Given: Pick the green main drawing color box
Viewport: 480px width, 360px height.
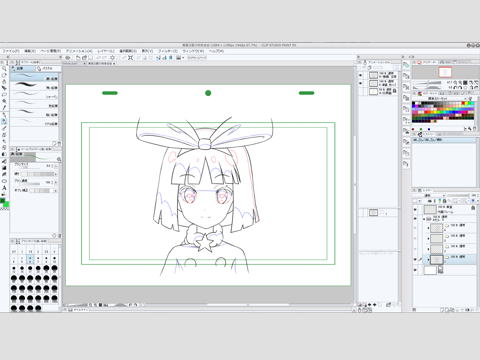Looking at the screenshot, I should point(3,201).
